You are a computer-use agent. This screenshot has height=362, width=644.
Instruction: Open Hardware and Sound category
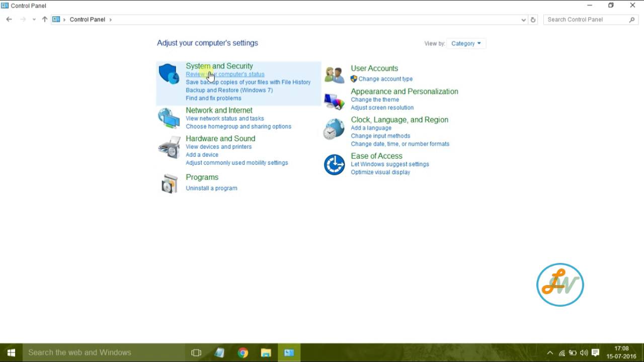tap(220, 138)
